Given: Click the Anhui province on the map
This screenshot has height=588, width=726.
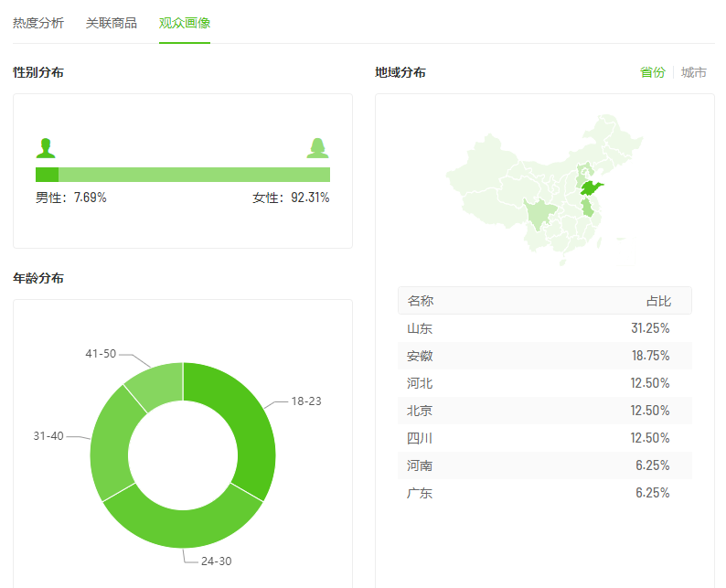Looking at the screenshot, I should point(588,206).
